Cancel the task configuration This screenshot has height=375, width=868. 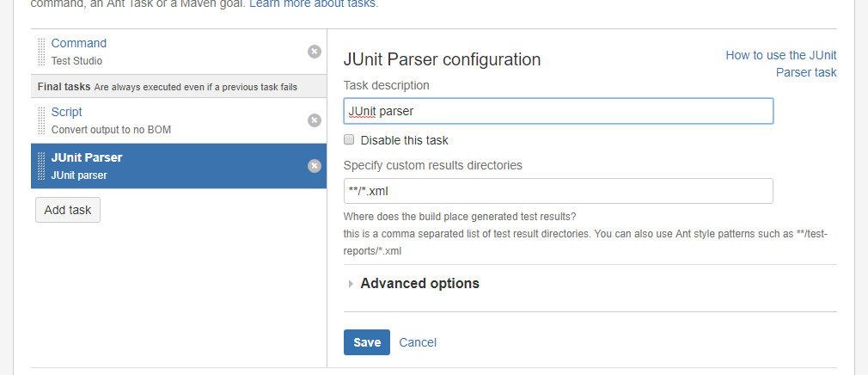[418, 342]
